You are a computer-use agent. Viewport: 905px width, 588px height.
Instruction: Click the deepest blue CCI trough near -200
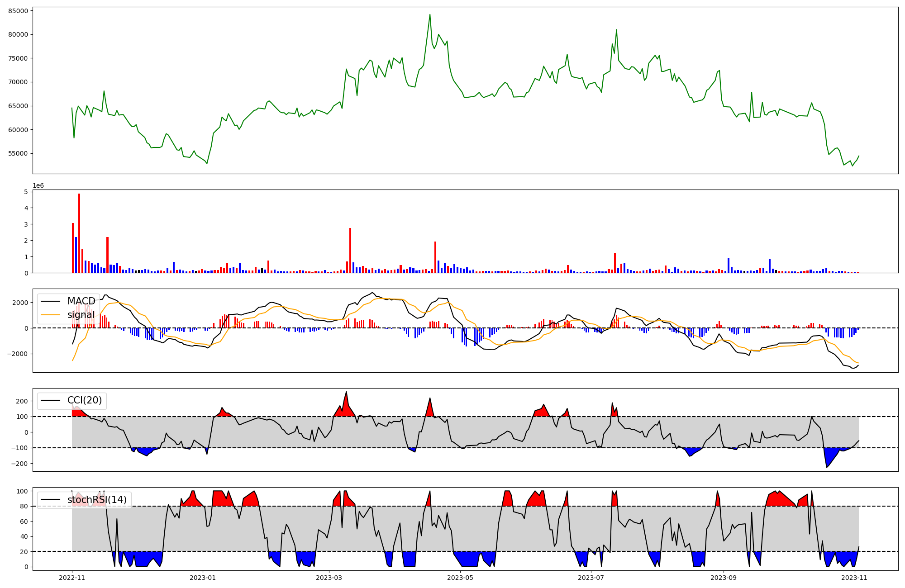pos(827,467)
